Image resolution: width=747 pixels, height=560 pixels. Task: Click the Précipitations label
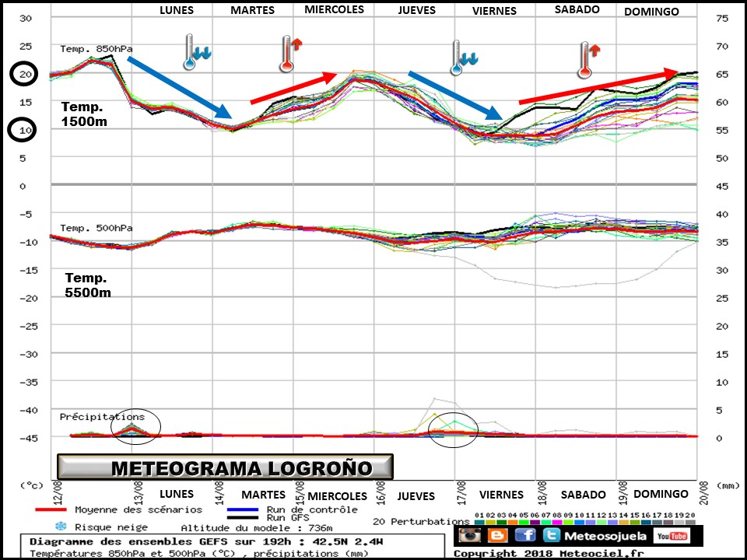tap(102, 417)
